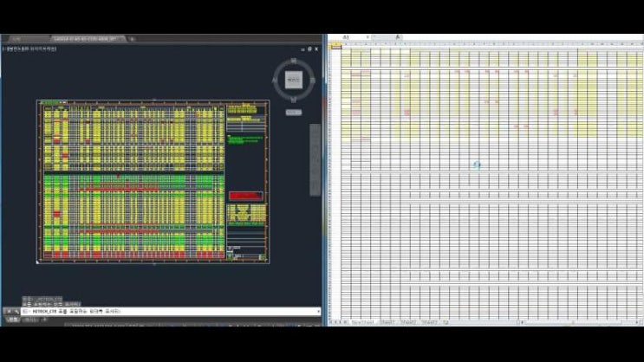Screen dimensions: 644x362
Task: Click the south compass marker on the ViewCube
Action: pyautogui.click(x=294, y=100)
